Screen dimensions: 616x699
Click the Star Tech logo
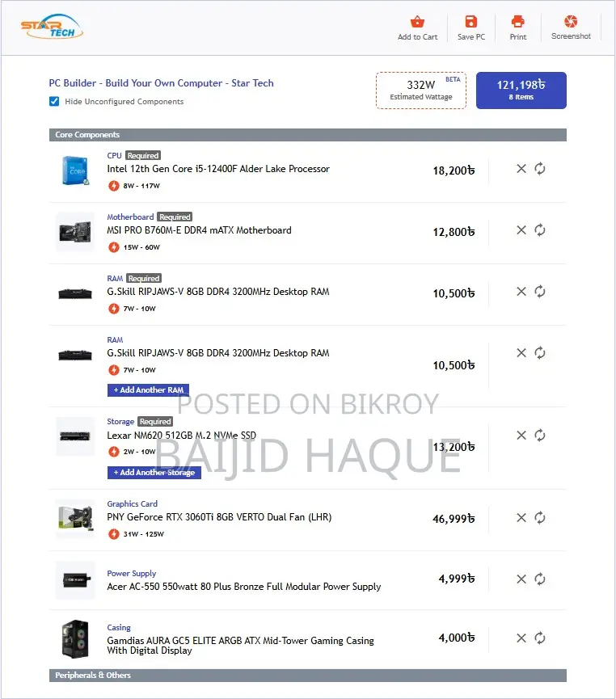[x=52, y=27]
